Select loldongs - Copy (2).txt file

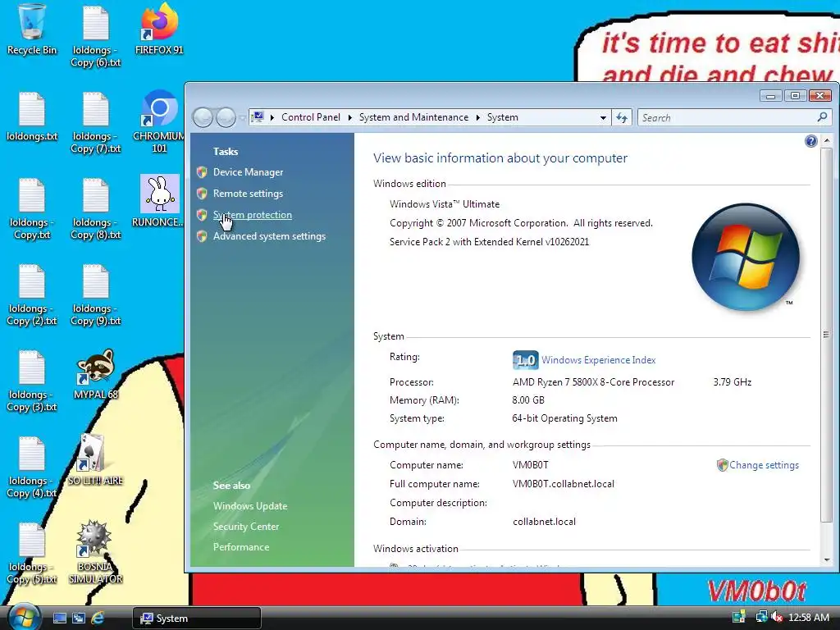32,294
